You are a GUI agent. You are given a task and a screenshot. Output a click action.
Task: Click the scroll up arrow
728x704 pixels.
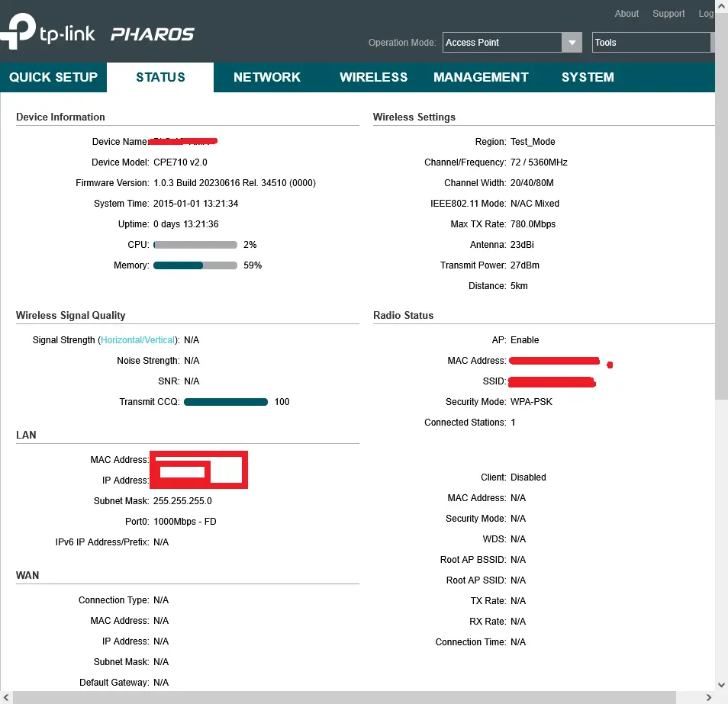tap(721, 6)
